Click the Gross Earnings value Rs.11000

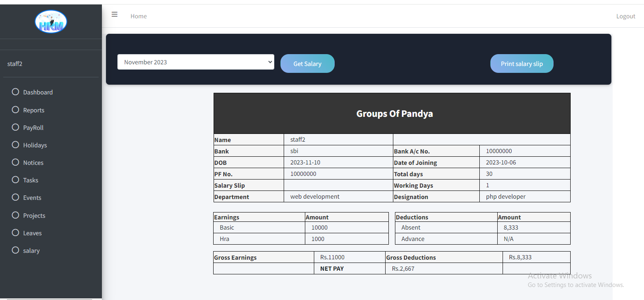pyautogui.click(x=332, y=257)
